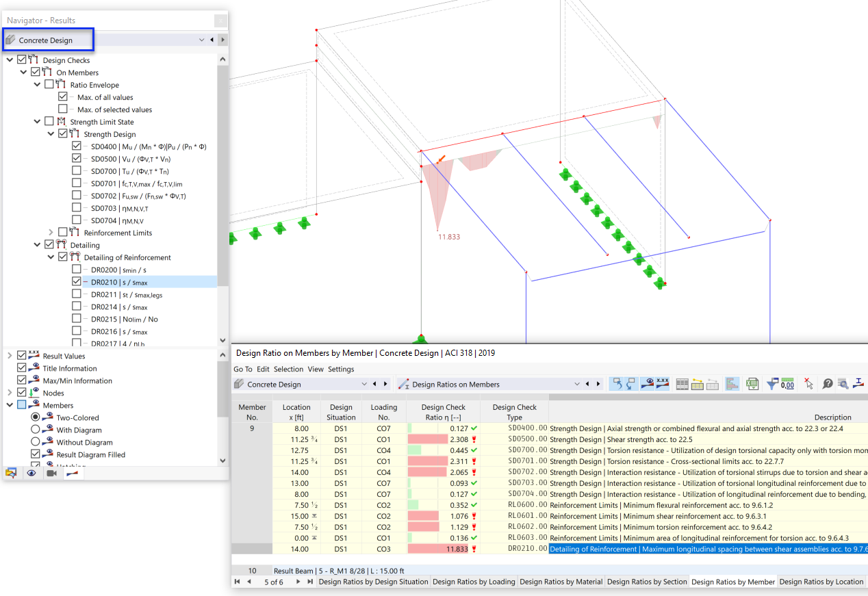Click next arrow beside navigator Concrete Design dropdown
868x596 pixels.
click(x=222, y=40)
